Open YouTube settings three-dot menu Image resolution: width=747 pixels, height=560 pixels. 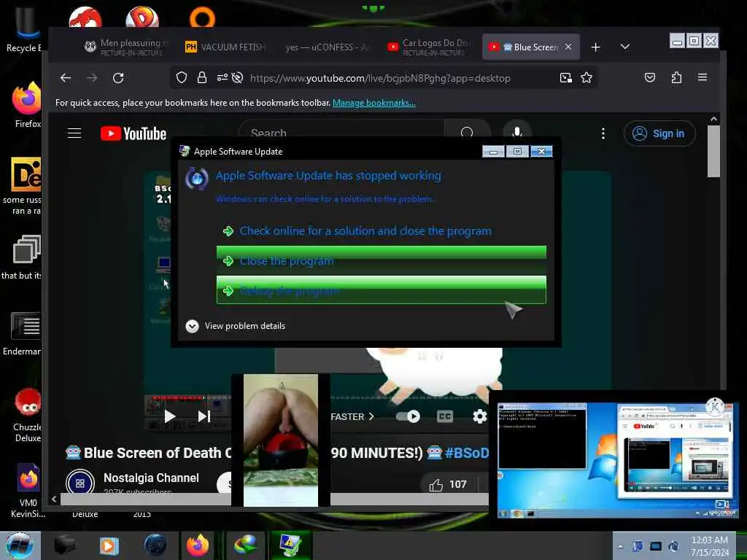point(603,134)
